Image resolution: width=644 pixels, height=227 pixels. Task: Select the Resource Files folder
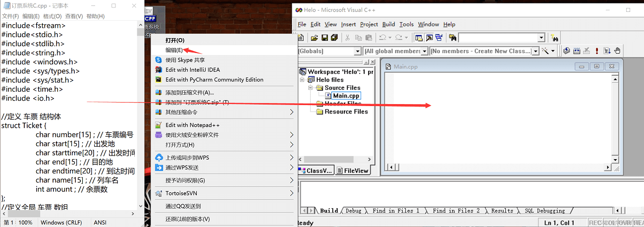pos(346,112)
